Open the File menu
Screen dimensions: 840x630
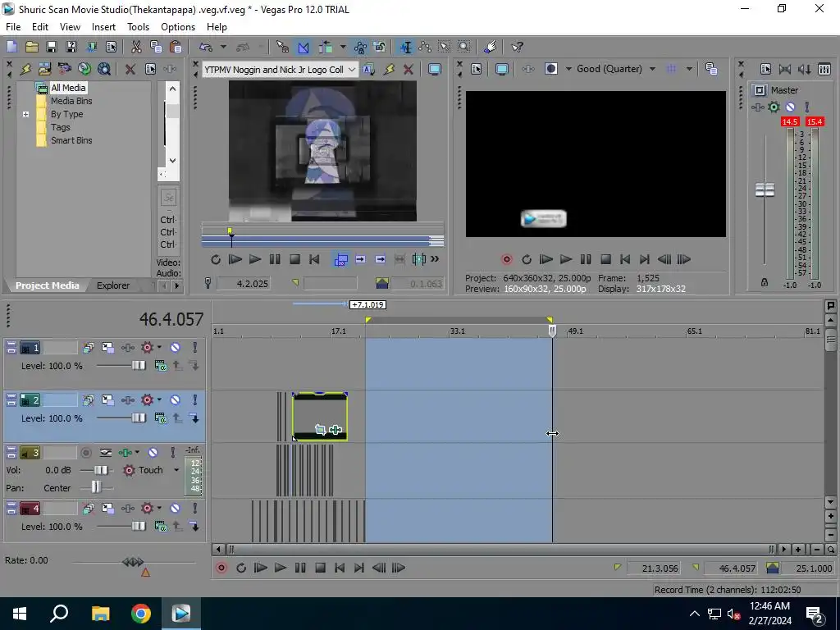point(13,27)
